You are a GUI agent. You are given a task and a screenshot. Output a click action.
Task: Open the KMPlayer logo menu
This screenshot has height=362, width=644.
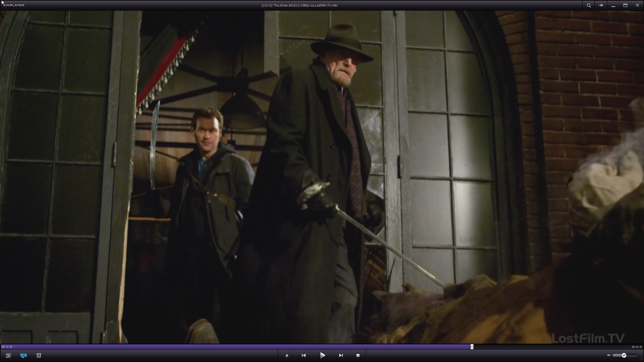[14, 5]
